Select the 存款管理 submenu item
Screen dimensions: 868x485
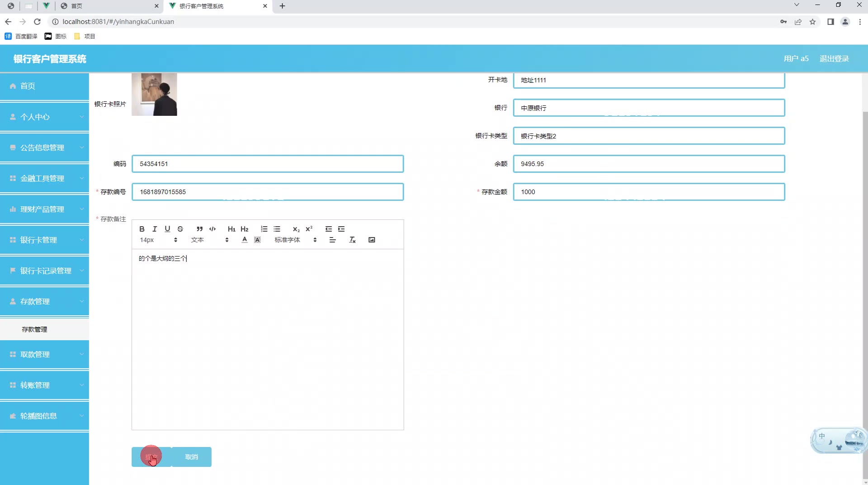[44, 329]
